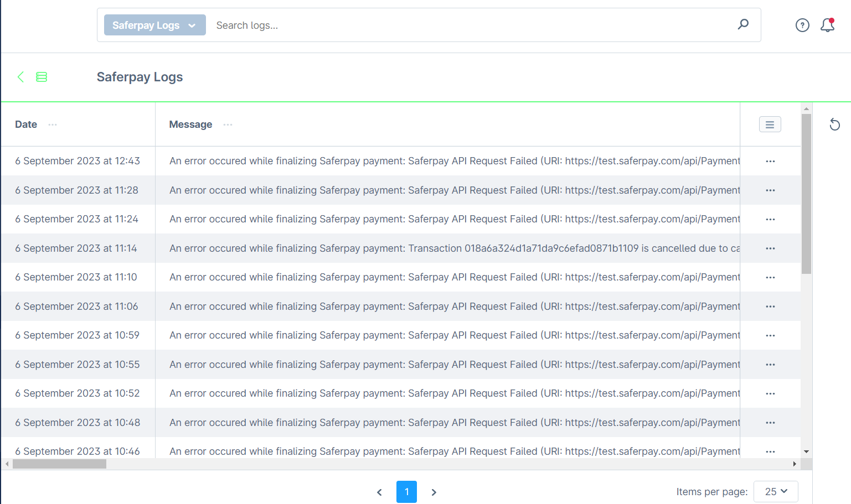Go to next page arrow
Screen dimensions: 851x504
pos(434,492)
